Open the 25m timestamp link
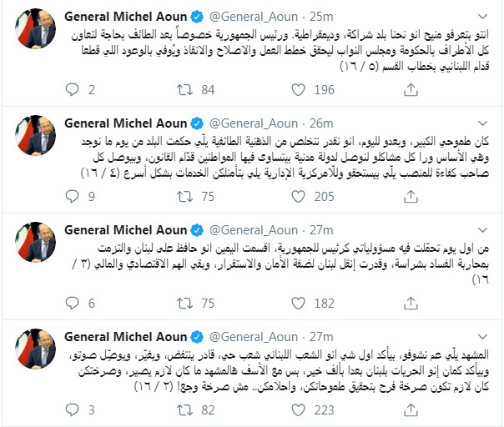504x427 pixels. coord(321,16)
